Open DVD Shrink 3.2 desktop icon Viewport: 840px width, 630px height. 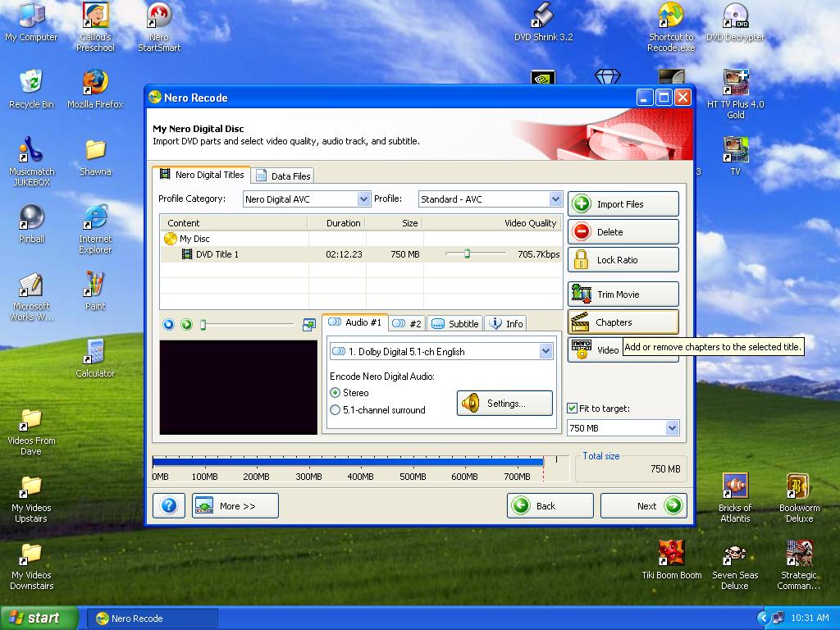pyautogui.click(x=543, y=23)
